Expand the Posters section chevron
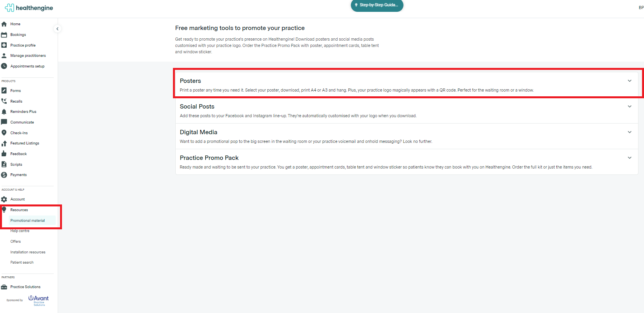This screenshot has height=313, width=644. tap(629, 81)
